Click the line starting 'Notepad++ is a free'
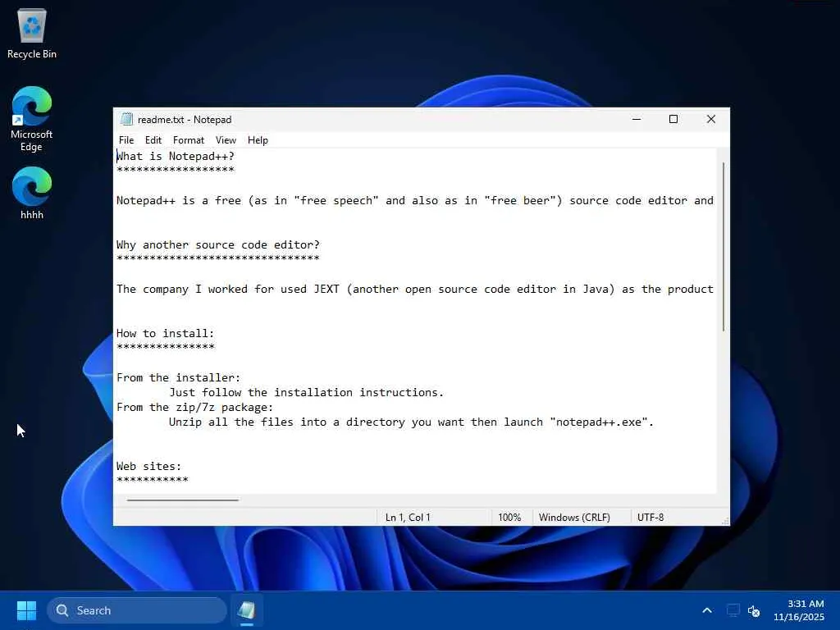 [414, 200]
